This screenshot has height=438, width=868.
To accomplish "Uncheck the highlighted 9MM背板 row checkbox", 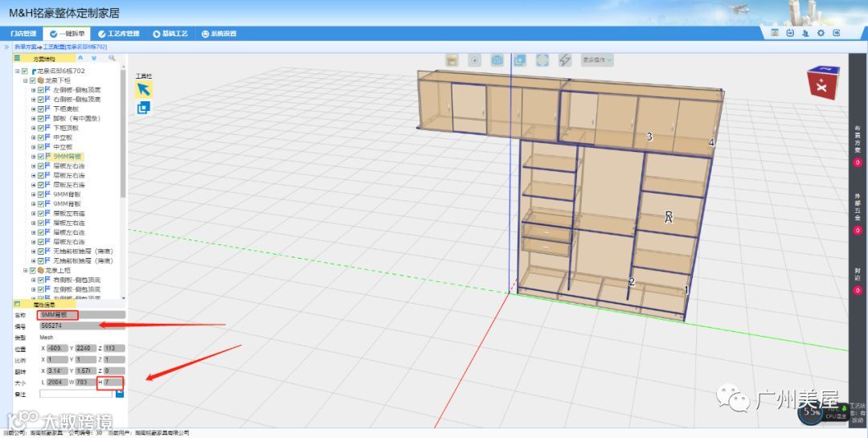I will (x=41, y=157).
